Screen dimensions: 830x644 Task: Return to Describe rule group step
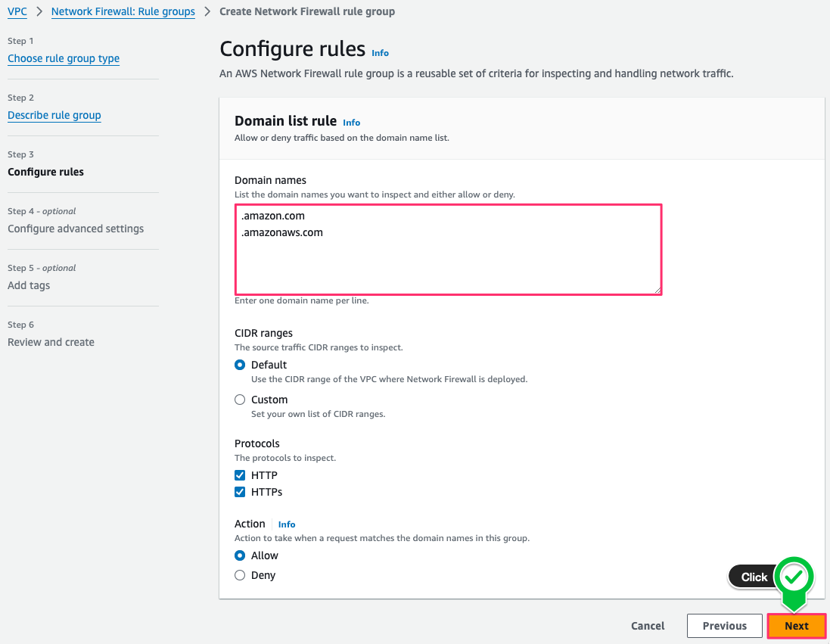[x=54, y=115]
